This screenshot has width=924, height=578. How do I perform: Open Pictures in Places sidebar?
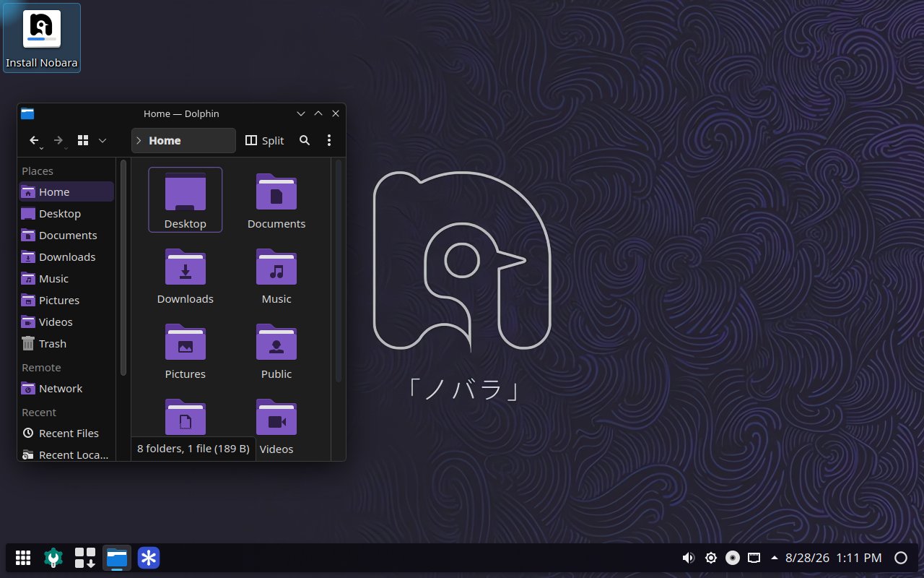point(66,300)
